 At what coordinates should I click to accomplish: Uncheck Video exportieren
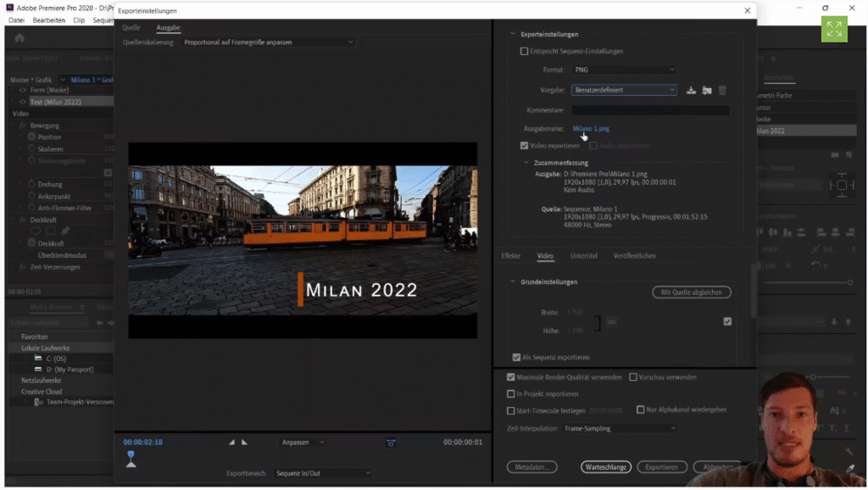[x=524, y=146]
